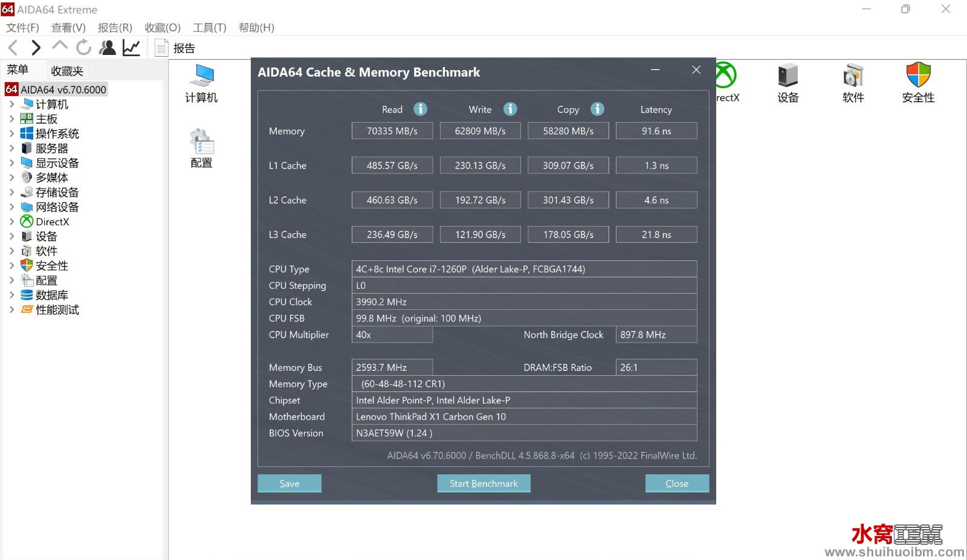
Task: Click BIOS Version N3AET59W field
Action: [x=524, y=433]
